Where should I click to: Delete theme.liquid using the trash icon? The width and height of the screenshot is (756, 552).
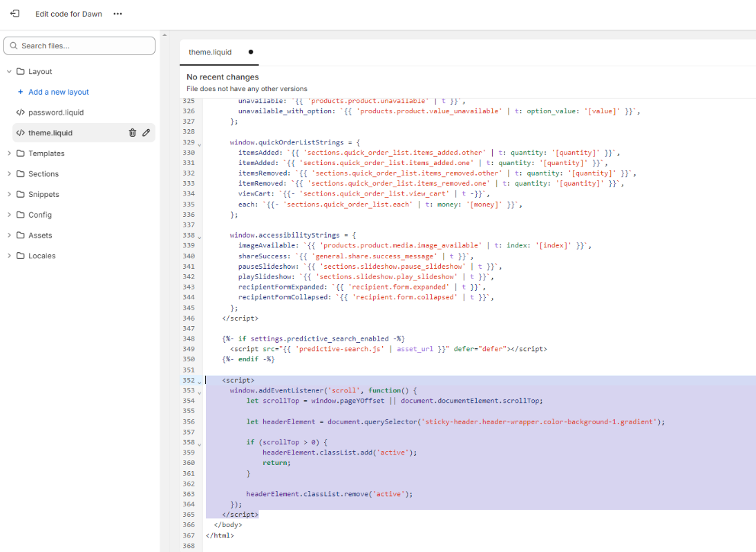coord(132,133)
